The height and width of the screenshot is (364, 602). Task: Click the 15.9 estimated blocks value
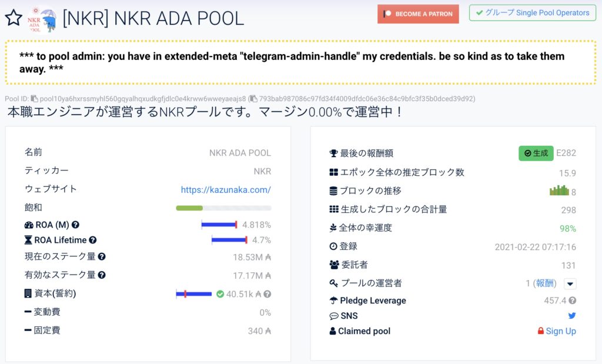[567, 173]
